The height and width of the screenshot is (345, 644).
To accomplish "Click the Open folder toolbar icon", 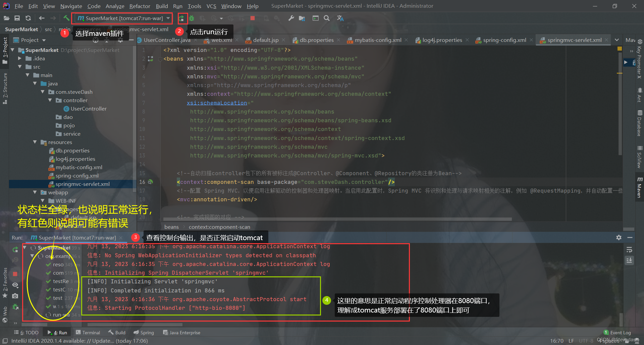I will [x=6, y=18].
